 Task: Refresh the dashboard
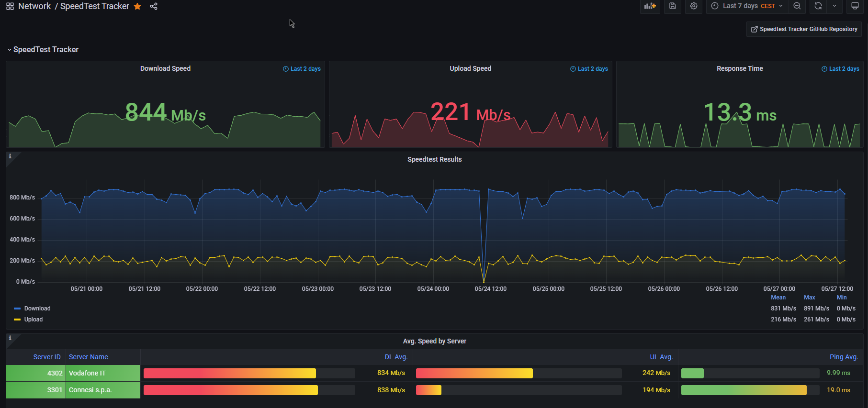pyautogui.click(x=818, y=6)
